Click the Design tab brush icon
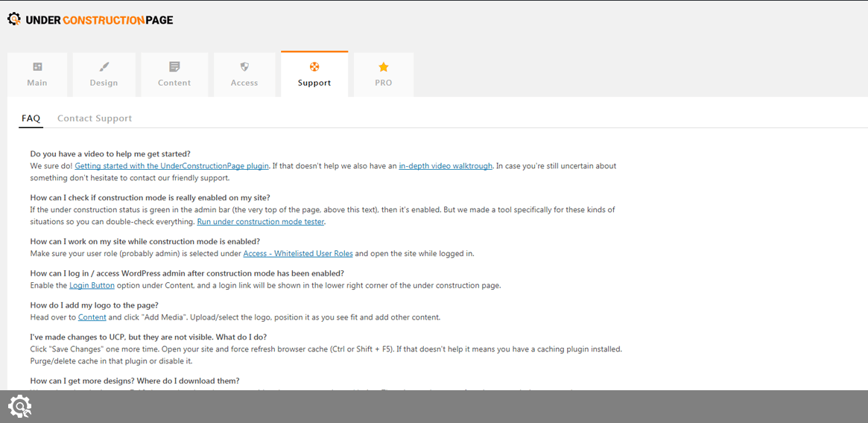868x423 pixels. [x=104, y=67]
